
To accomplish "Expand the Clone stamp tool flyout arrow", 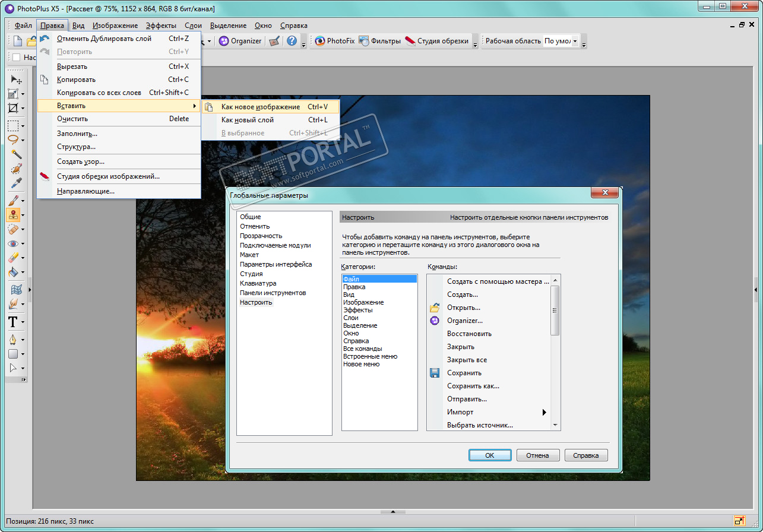I will tap(23, 216).
